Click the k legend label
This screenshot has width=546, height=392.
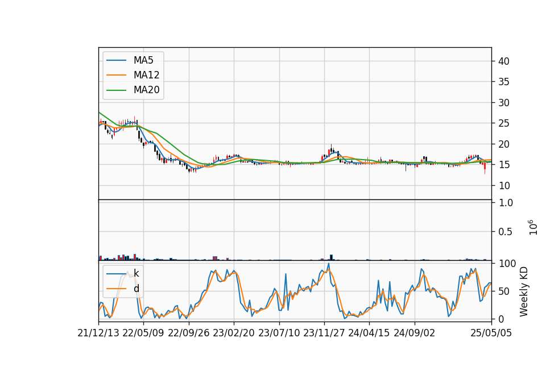136,273
